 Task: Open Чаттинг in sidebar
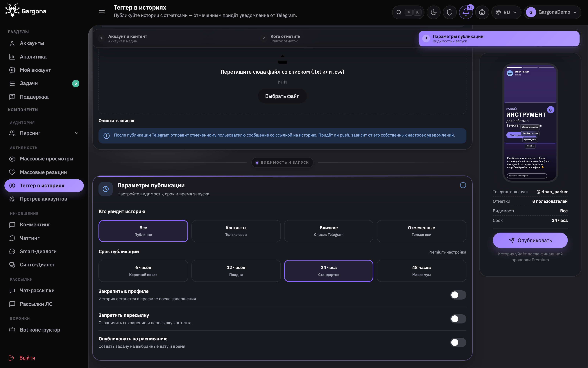(x=44, y=238)
